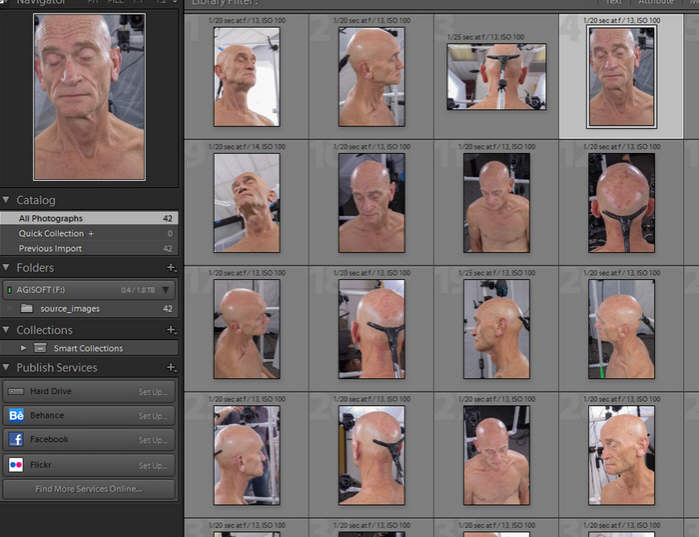Select first-row right-profile head thumbnail
This screenshot has height=537, width=699.
click(x=371, y=77)
